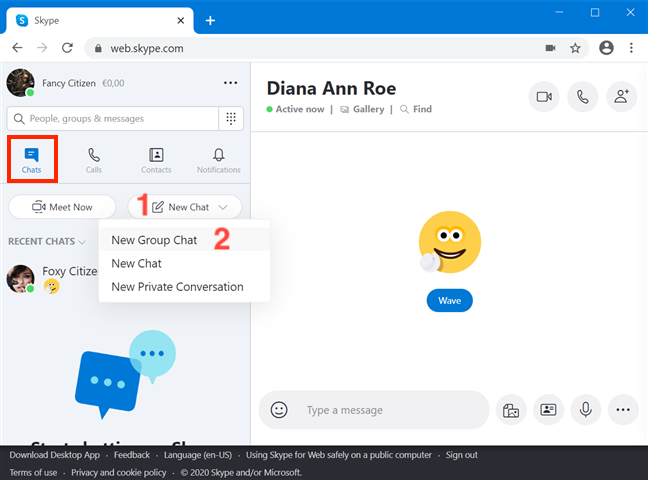Click the browser address bar URL

click(147, 48)
